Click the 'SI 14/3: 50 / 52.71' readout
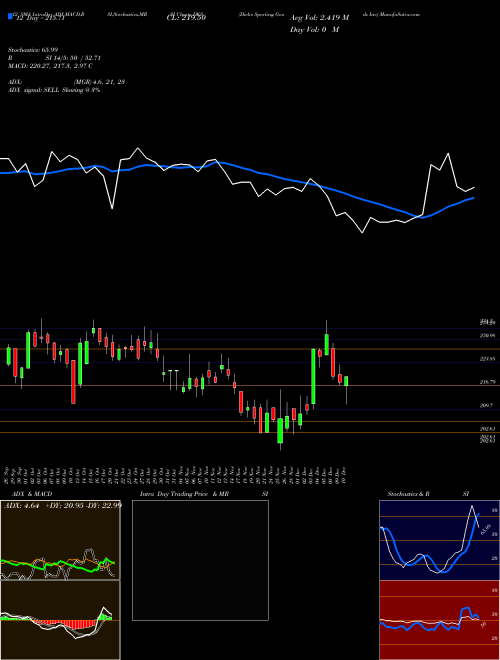500x660 pixels. 73,58
